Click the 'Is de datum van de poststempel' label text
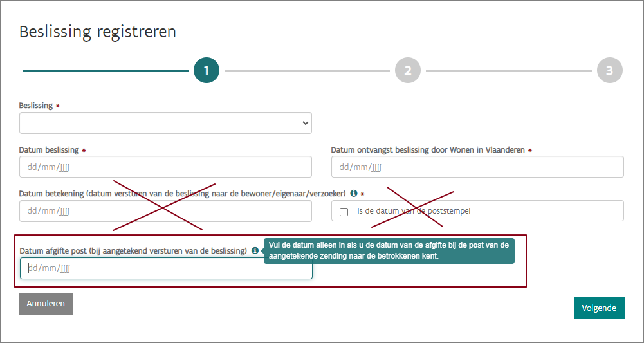This screenshot has height=343, width=644. click(418, 210)
